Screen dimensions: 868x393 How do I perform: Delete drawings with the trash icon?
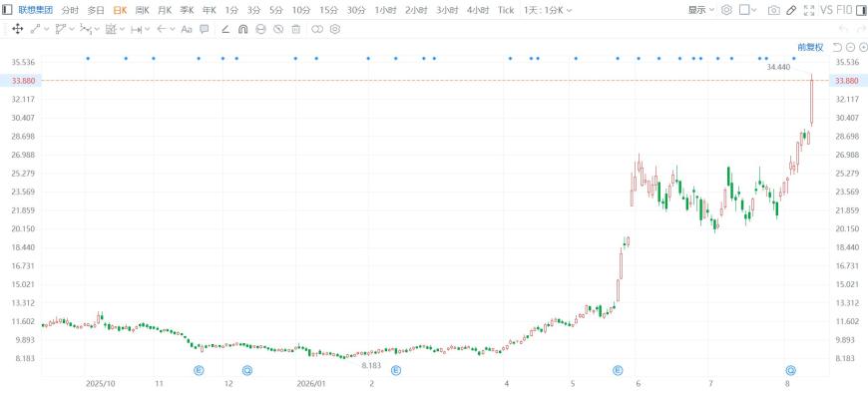click(x=296, y=29)
